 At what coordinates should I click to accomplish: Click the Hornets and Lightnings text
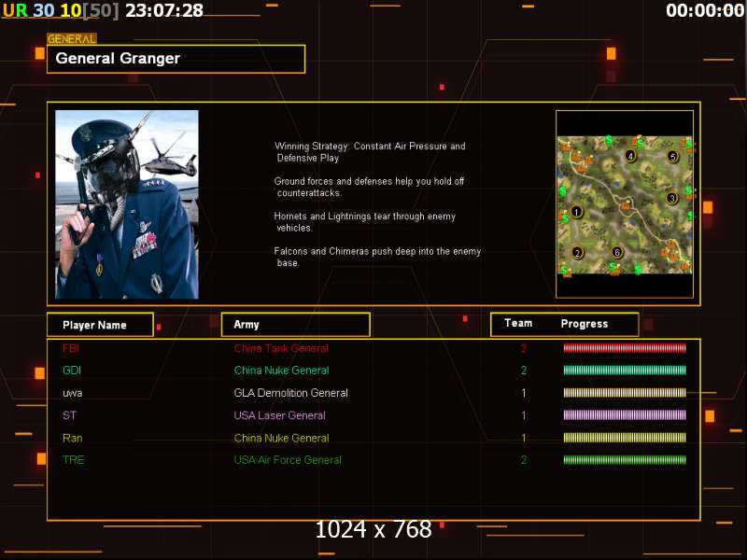(365, 222)
